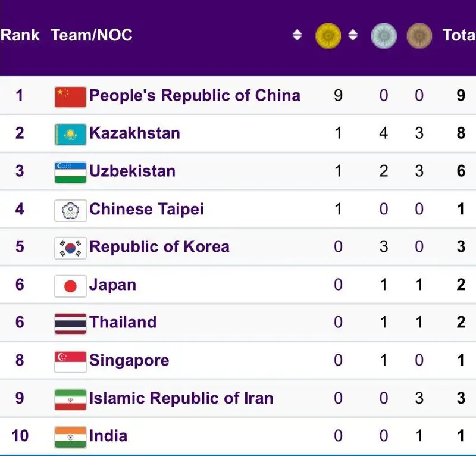Click the India flag icon
Viewport: 476px width, 456px height.
70,436
